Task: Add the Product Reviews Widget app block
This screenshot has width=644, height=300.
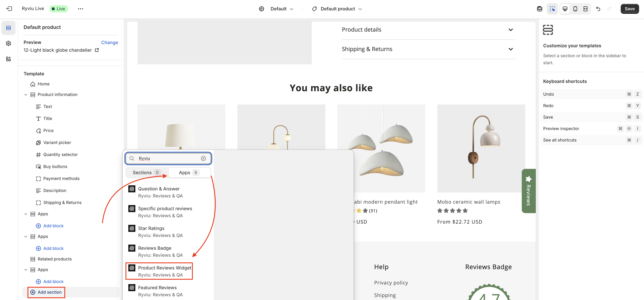Action: tap(159, 271)
